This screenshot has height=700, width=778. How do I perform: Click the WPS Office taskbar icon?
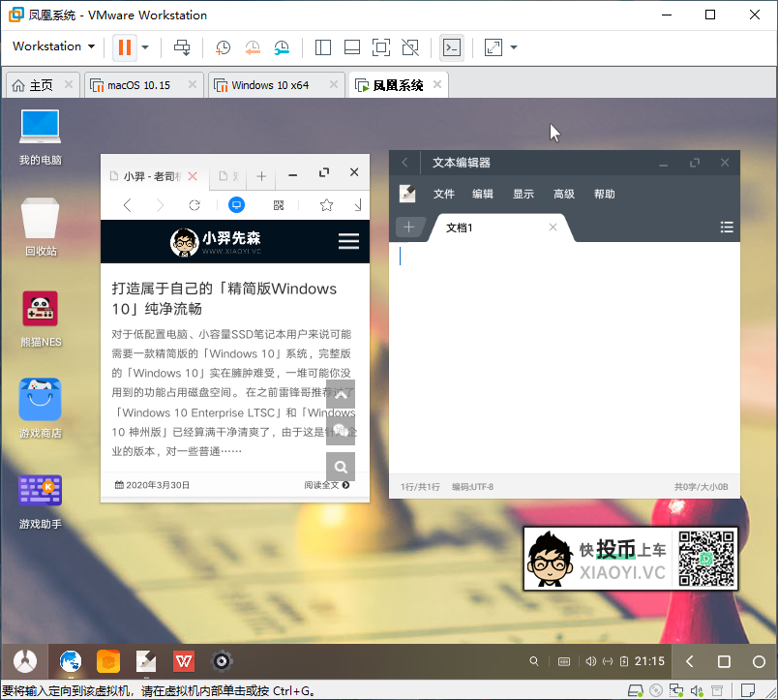[183, 661]
